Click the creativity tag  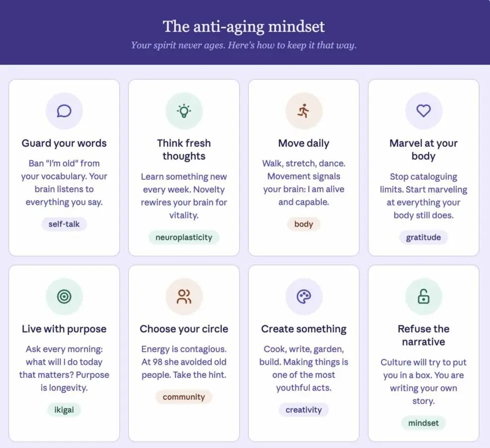[x=304, y=410]
